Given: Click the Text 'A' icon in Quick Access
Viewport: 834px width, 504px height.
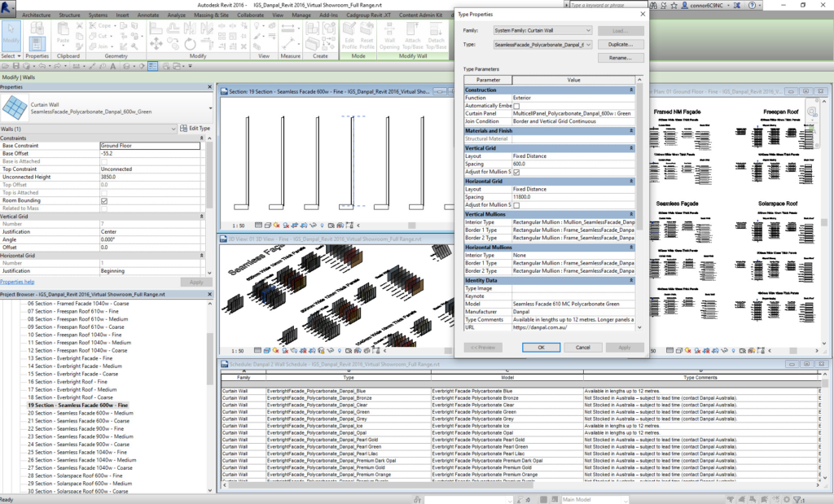Looking at the screenshot, I should pos(112,67).
